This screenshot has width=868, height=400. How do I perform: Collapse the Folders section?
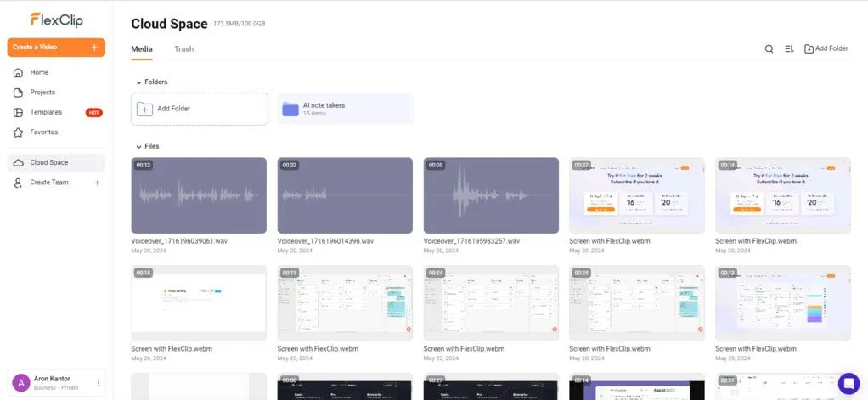click(138, 82)
